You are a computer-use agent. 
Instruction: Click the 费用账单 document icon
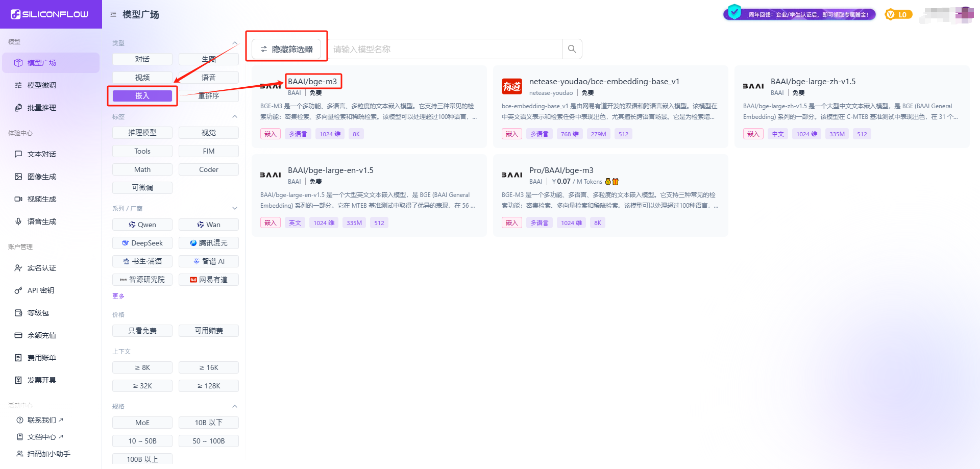pyautogui.click(x=18, y=358)
